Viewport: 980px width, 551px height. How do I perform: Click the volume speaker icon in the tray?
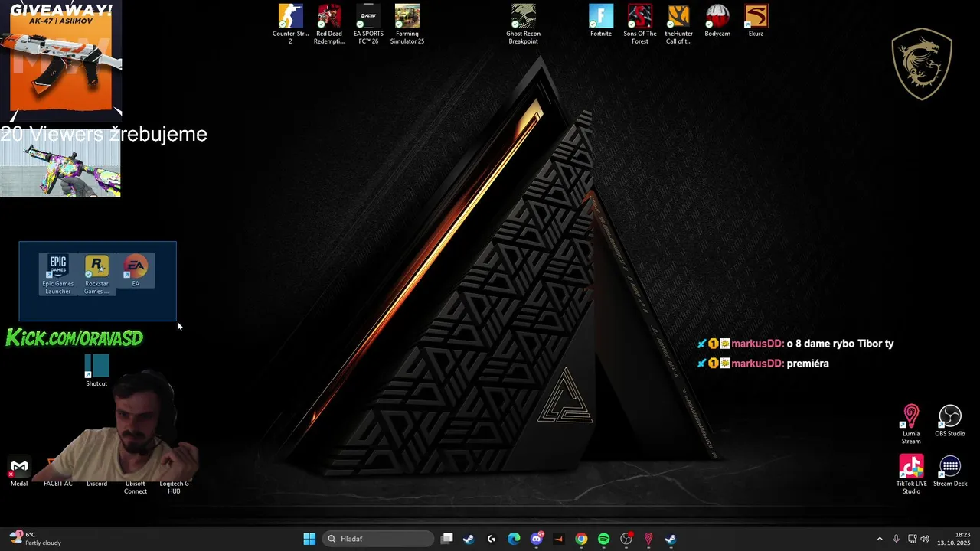pyautogui.click(x=925, y=539)
